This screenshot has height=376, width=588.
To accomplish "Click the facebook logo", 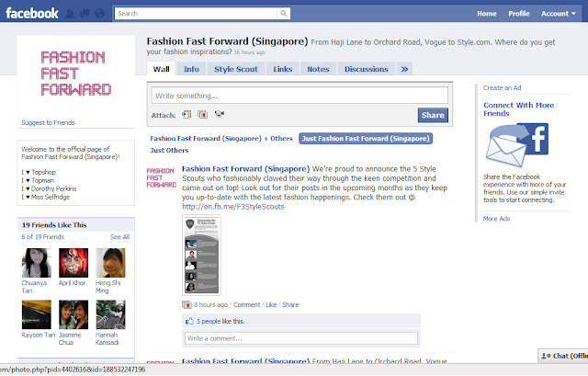I will (32, 14).
